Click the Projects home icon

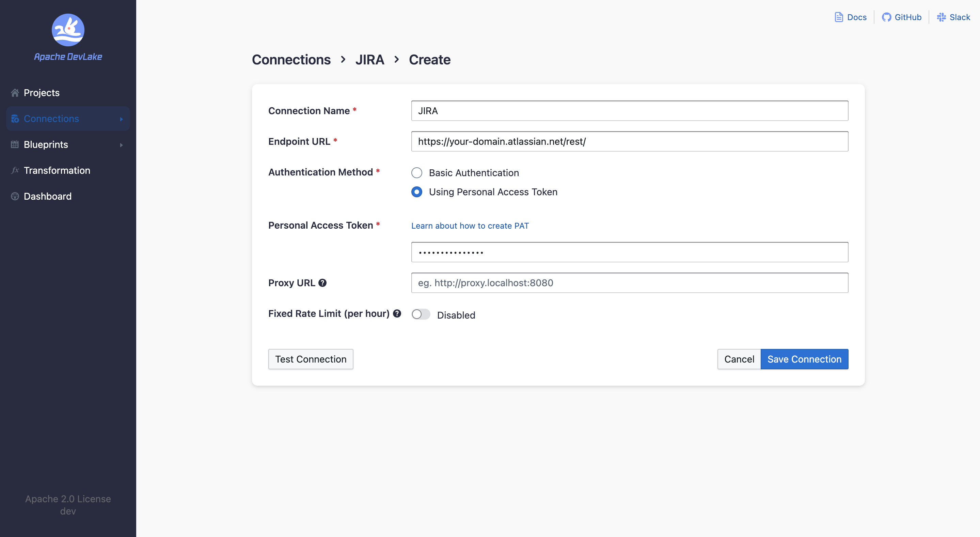coord(15,93)
